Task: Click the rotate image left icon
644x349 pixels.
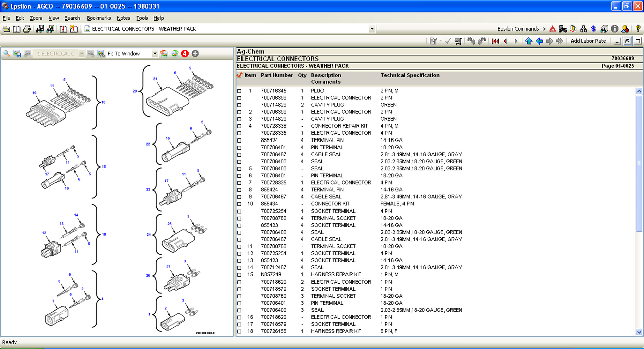Action: [164, 53]
